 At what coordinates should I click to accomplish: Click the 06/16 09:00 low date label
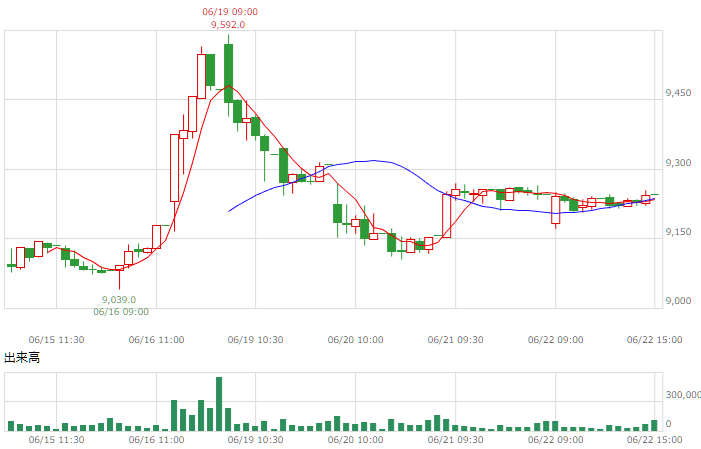[x=121, y=312]
